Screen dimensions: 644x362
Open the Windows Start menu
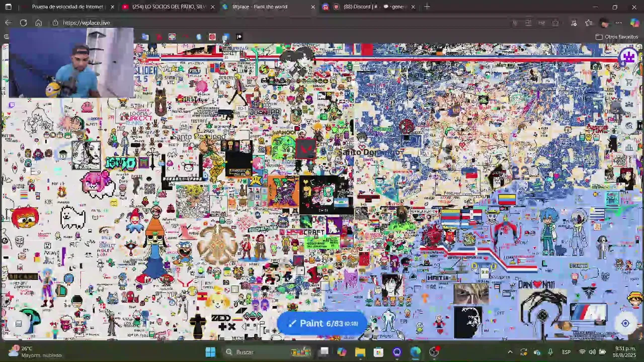(210, 352)
